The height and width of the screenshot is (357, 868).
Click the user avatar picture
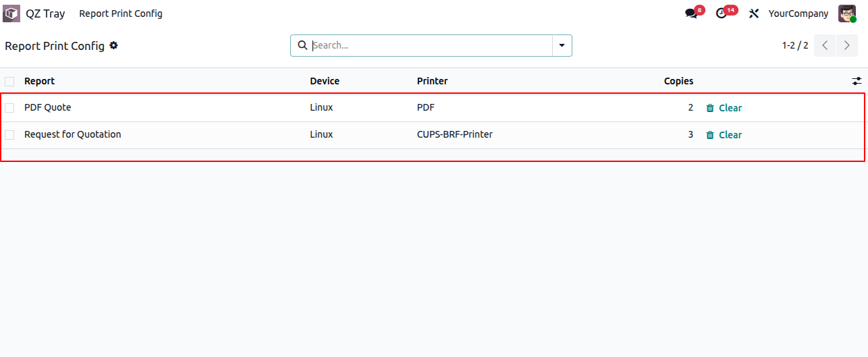847,13
